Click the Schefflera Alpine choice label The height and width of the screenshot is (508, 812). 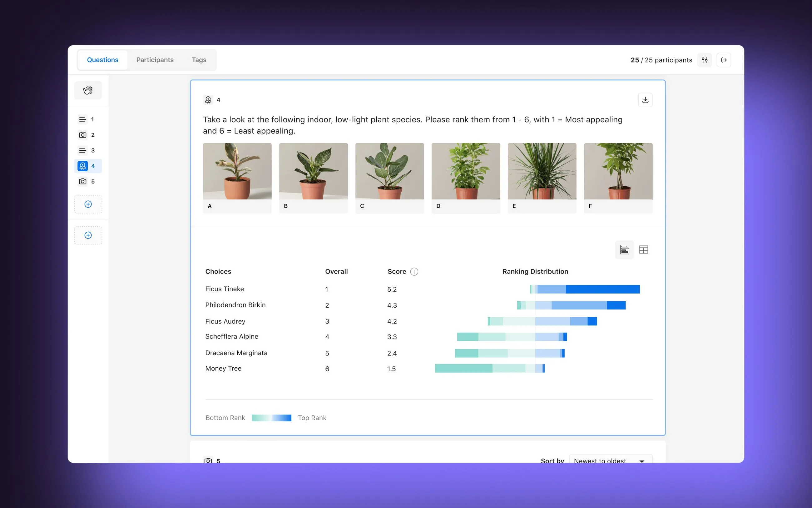[x=231, y=336]
